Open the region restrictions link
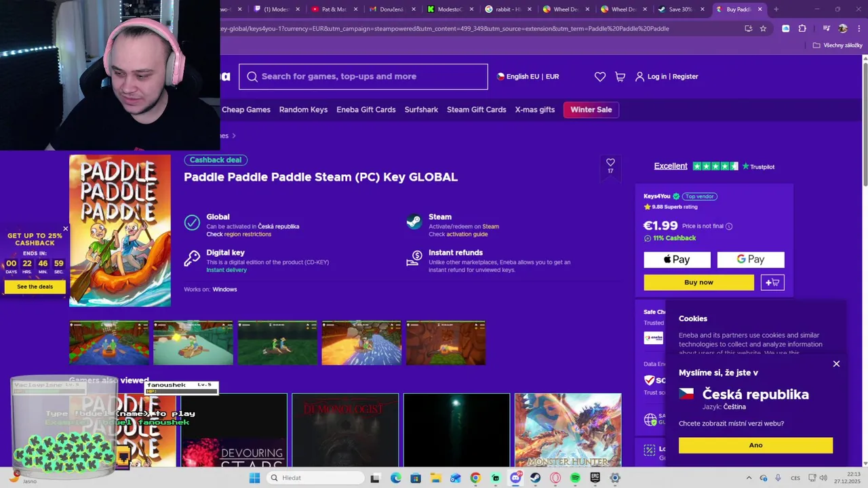Image resolution: width=868 pixels, height=488 pixels. click(x=248, y=235)
